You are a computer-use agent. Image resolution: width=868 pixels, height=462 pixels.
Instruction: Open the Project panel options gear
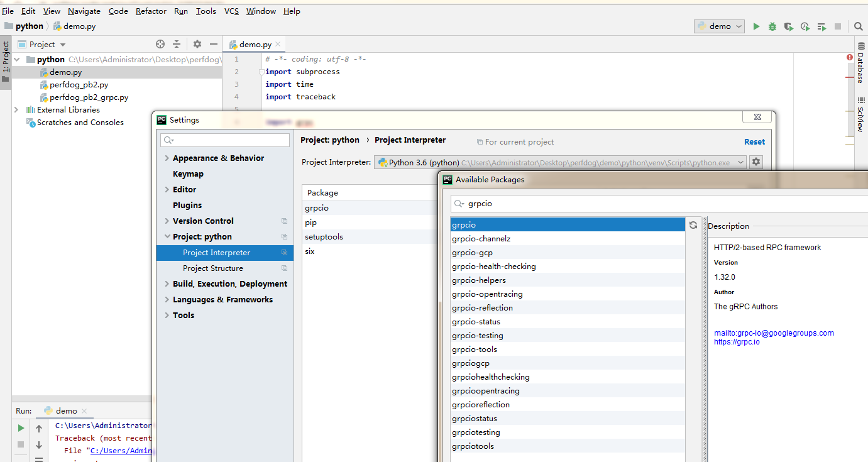click(197, 44)
